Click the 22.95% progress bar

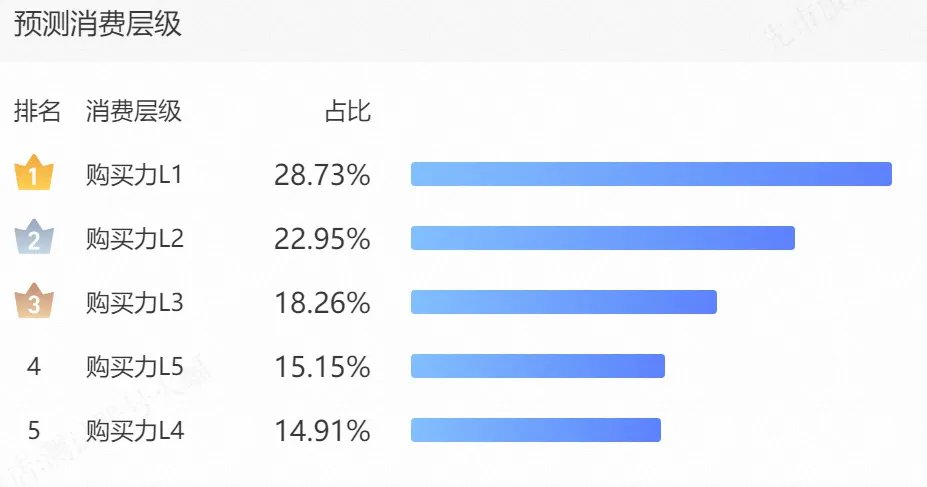[603, 238]
